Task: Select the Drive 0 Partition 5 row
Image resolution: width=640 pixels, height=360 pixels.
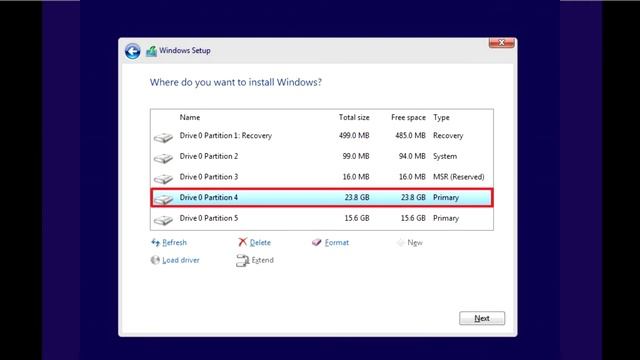Action: [322, 218]
